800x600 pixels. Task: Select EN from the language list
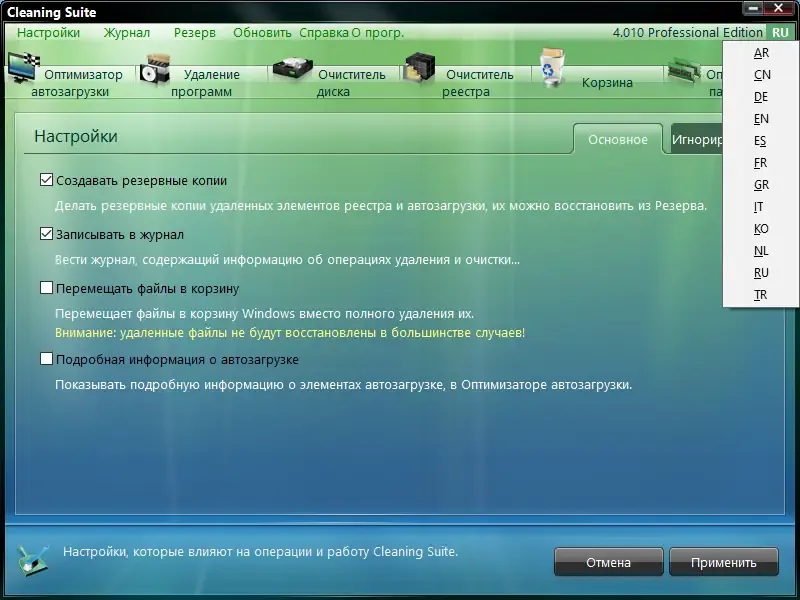click(x=760, y=119)
